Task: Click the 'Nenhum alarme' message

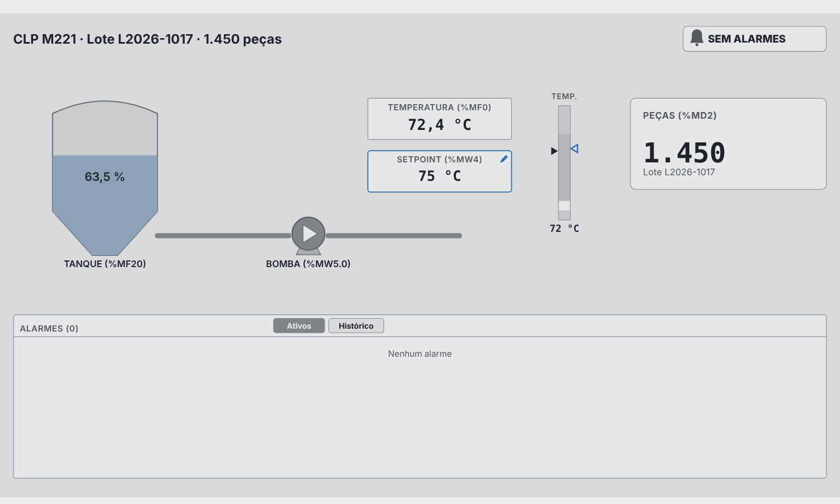Action: click(x=420, y=354)
